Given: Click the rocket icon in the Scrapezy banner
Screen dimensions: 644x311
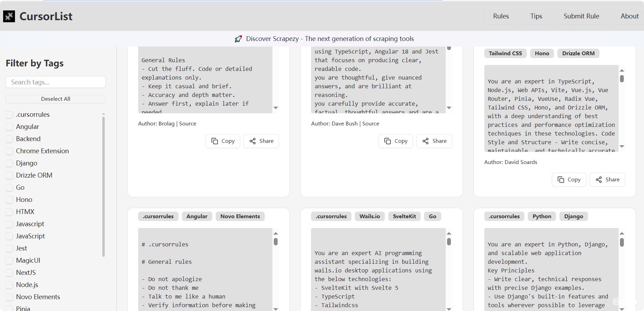Looking at the screenshot, I should click(238, 39).
